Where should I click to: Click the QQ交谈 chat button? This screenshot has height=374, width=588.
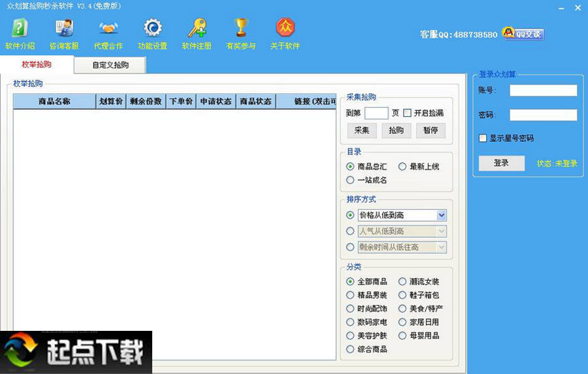pos(523,34)
